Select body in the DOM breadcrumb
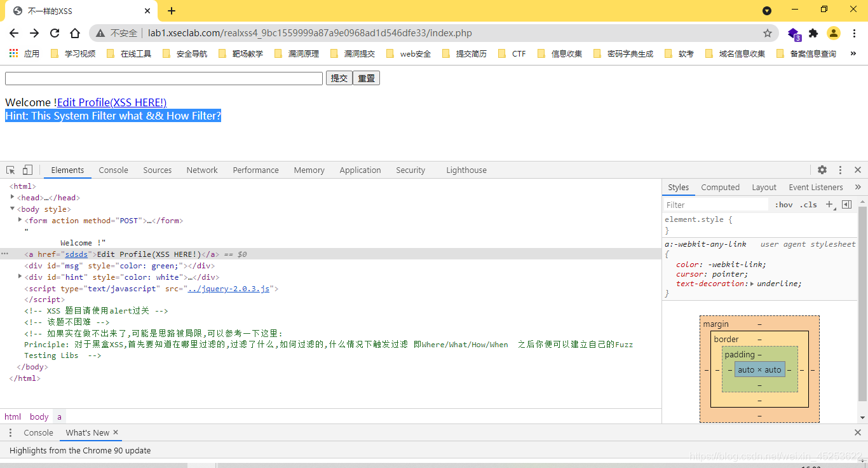The image size is (868, 468). (39, 416)
